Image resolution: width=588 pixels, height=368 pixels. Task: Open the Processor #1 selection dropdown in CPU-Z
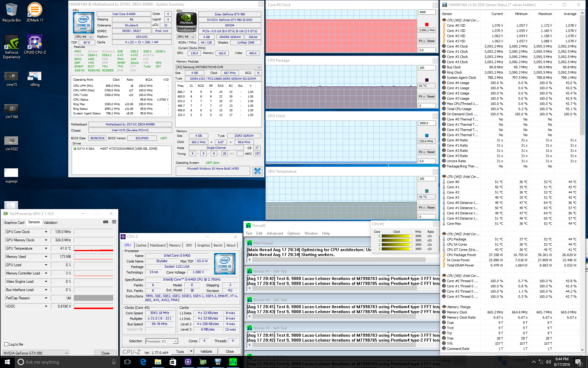point(162,341)
